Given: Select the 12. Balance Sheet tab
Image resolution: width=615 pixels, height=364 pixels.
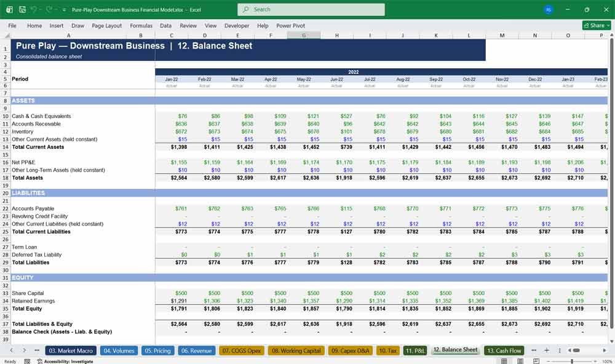Looking at the screenshot, I should [x=455, y=350].
